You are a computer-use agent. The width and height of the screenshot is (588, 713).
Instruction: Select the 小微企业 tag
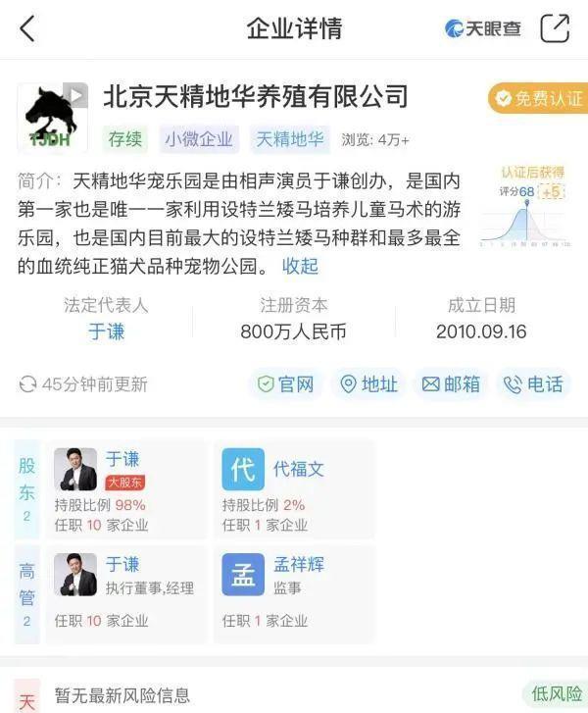[x=199, y=138]
